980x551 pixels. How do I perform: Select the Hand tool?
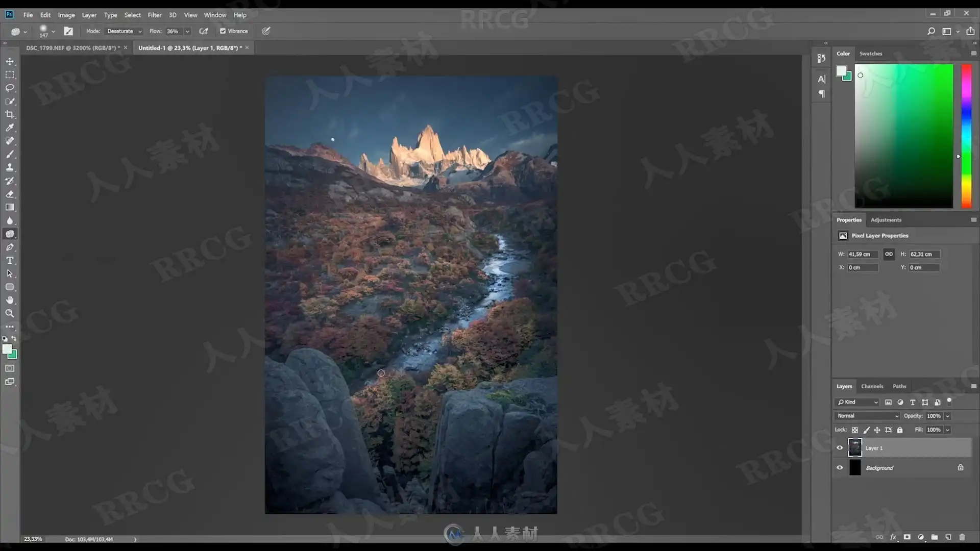(10, 300)
